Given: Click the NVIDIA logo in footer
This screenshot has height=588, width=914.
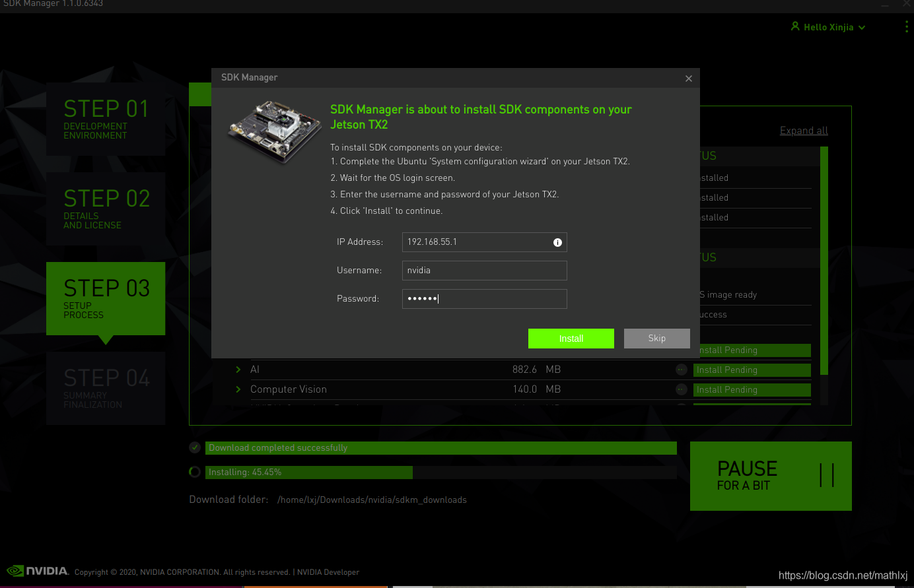Looking at the screenshot, I should click(38, 571).
